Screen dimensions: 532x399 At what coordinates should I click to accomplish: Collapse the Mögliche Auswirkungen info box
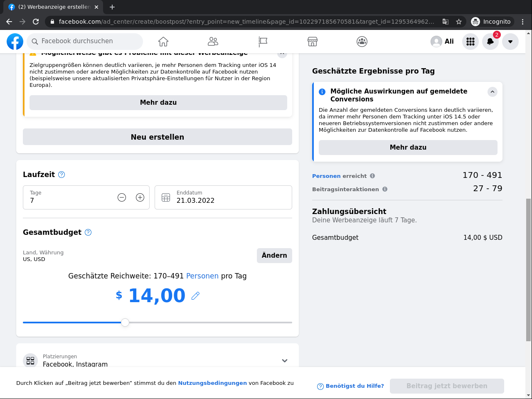click(493, 92)
